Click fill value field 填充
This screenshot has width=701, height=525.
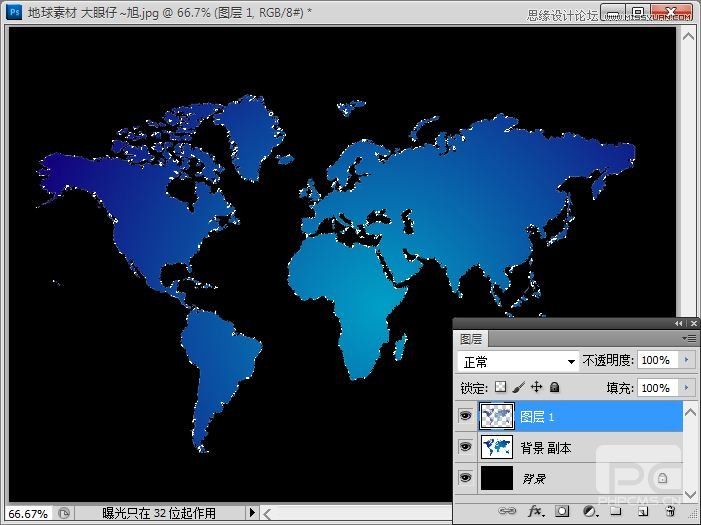click(x=659, y=388)
